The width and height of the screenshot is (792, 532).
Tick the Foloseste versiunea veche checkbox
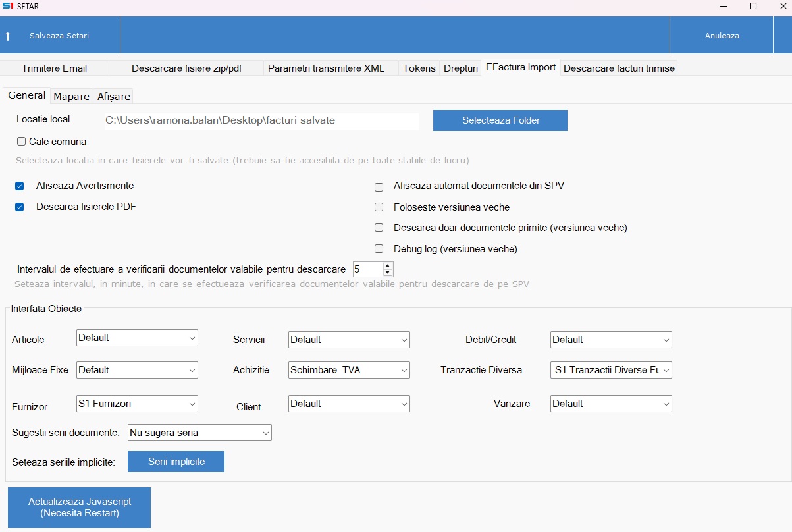379,207
